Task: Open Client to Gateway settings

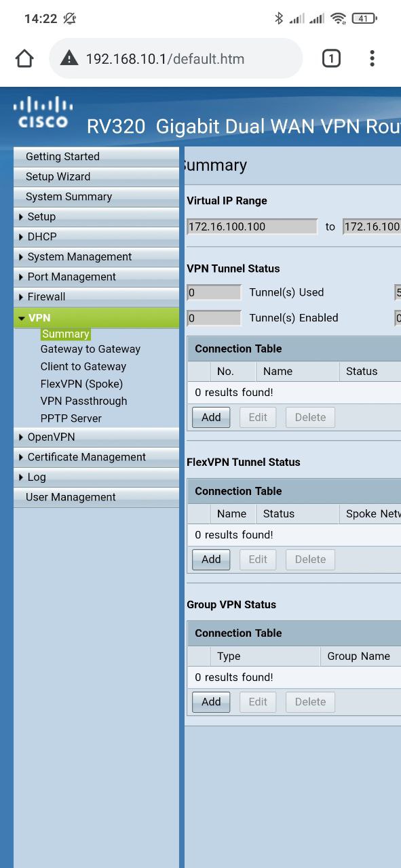Action: (x=83, y=366)
